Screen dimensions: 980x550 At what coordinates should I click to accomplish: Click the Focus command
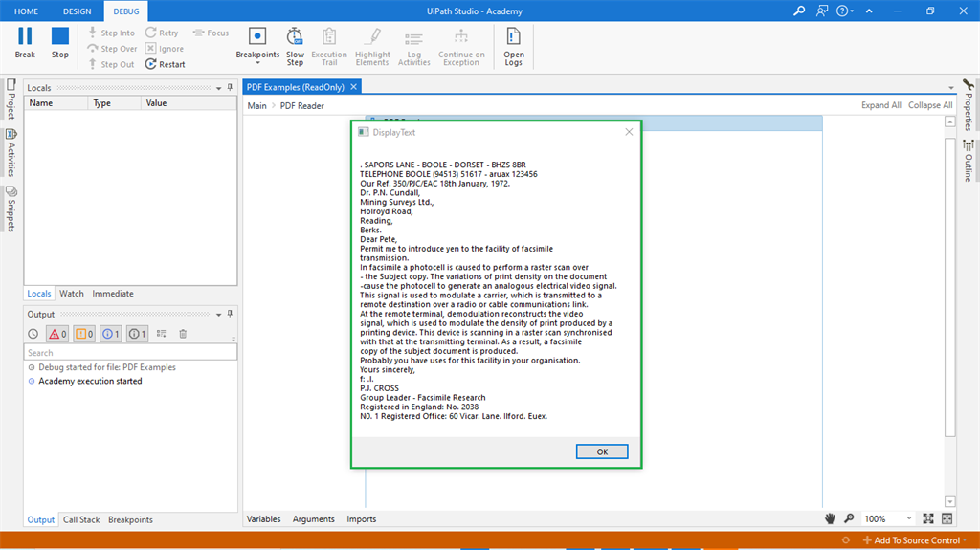click(211, 33)
